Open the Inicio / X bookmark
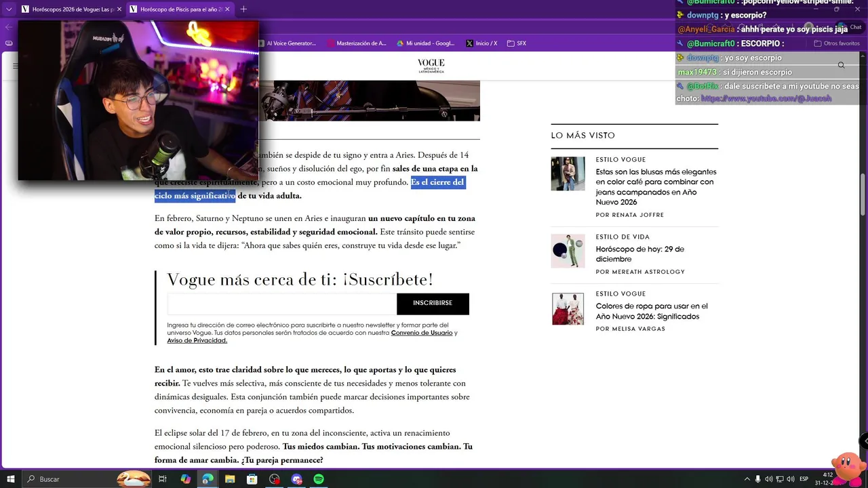The width and height of the screenshot is (868, 488). point(481,43)
